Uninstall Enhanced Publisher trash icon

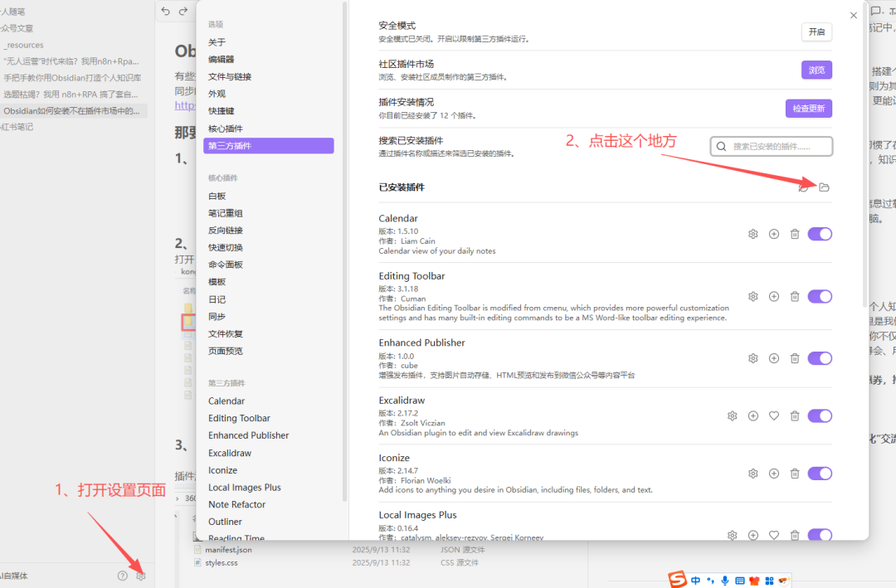(794, 358)
